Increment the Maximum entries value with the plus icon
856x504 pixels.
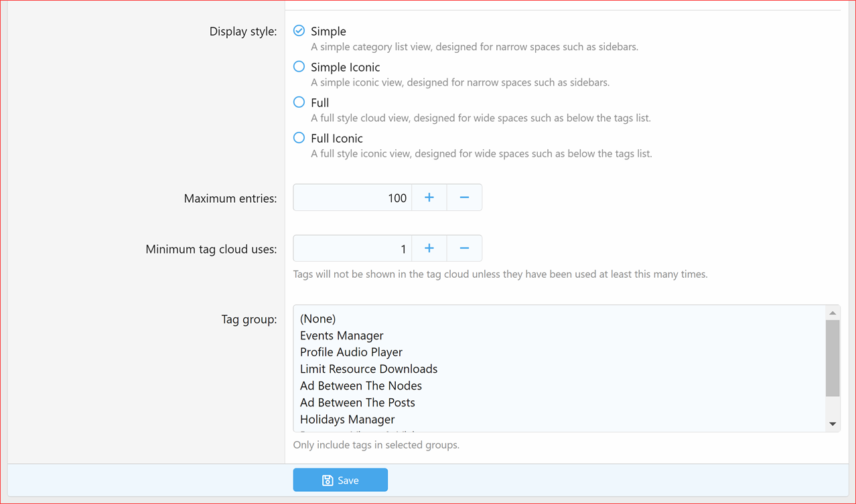(x=429, y=197)
